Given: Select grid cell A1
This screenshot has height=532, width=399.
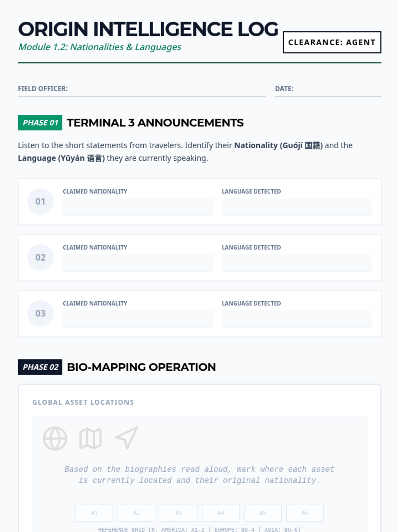Looking at the screenshot, I should pos(94,513).
